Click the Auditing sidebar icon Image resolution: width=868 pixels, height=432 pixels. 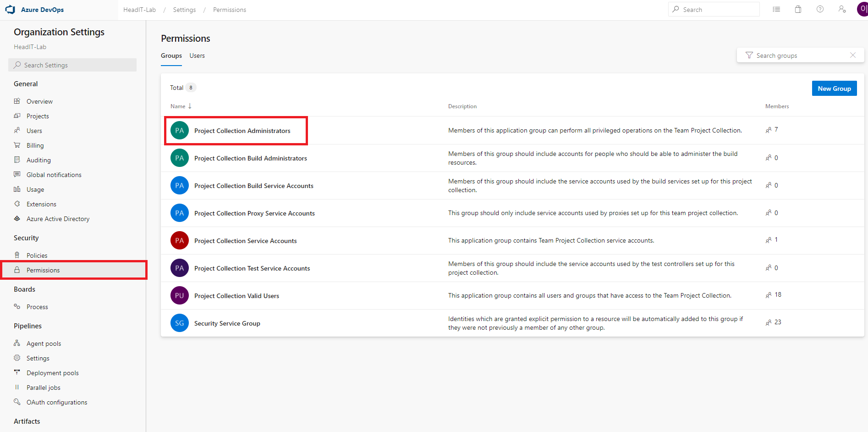pyautogui.click(x=17, y=160)
